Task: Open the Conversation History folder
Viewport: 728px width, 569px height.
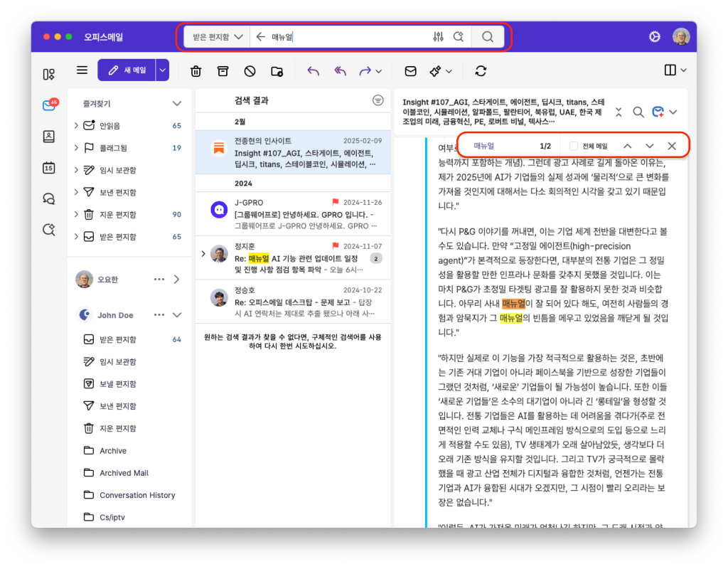Action: point(137,495)
